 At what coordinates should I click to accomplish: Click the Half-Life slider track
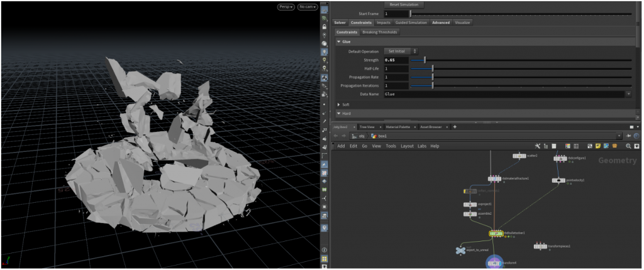(521, 68)
